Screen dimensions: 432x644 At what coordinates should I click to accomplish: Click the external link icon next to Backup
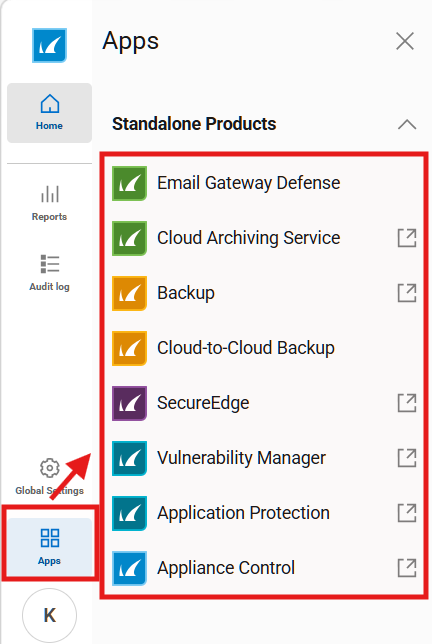(407, 293)
